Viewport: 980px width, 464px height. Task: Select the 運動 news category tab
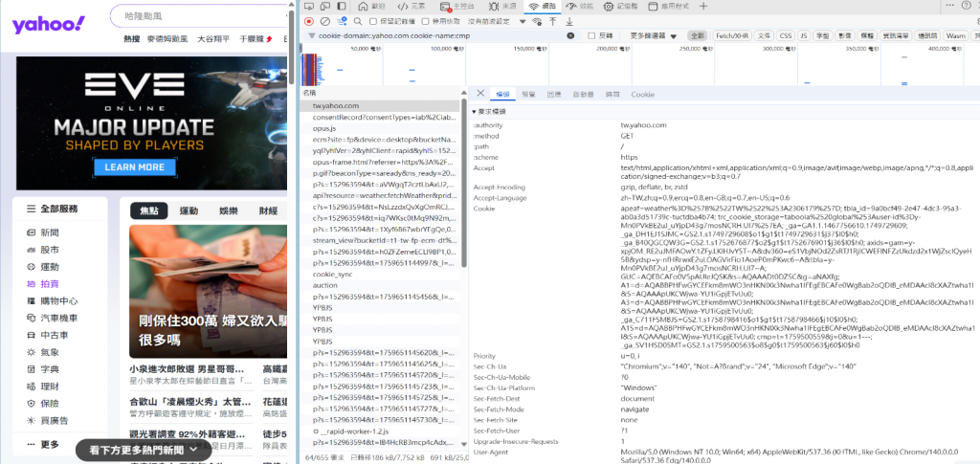(189, 211)
